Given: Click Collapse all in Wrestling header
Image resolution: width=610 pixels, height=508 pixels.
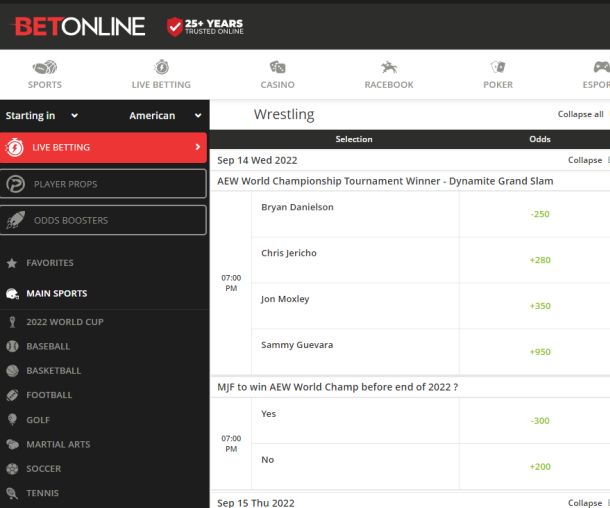Looking at the screenshot, I should 580,114.
